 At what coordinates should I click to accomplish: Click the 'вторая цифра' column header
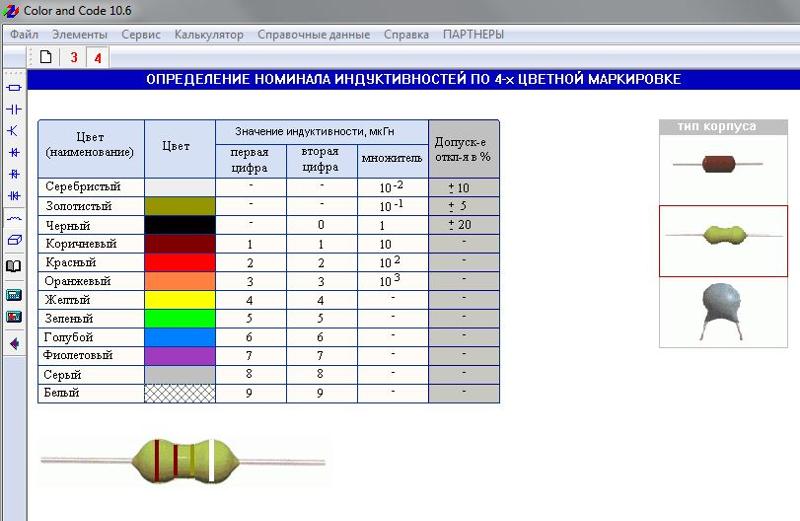[320, 159]
